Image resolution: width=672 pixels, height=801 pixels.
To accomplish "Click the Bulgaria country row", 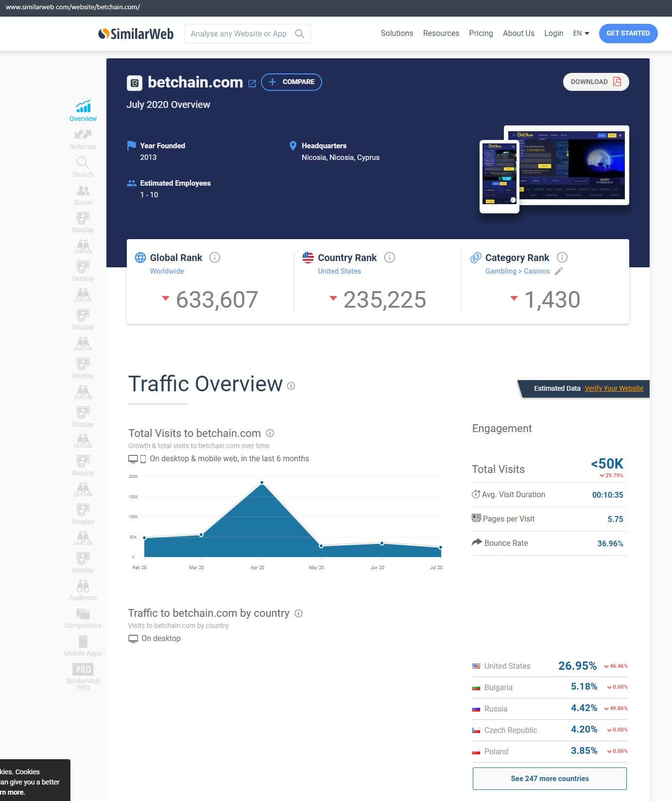I will [550, 687].
